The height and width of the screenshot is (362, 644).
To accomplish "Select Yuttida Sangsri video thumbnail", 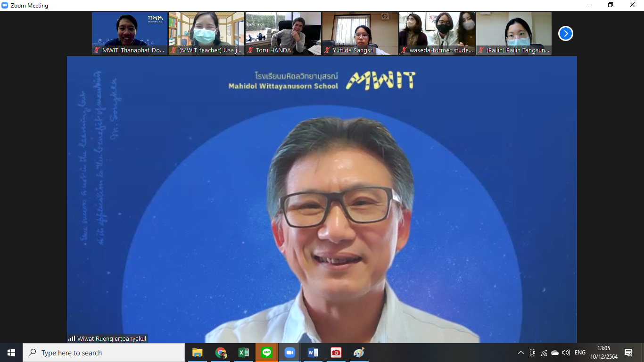I will (x=360, y=33).
